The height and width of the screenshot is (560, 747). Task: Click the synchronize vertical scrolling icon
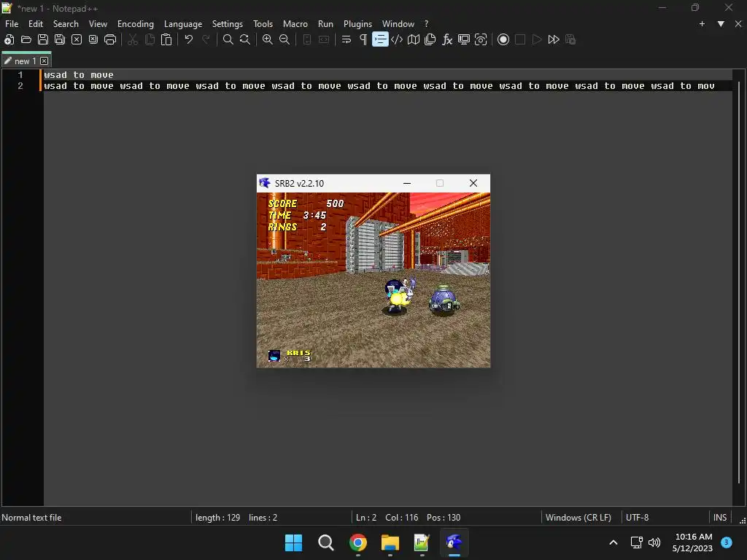[x=307, y=39]
